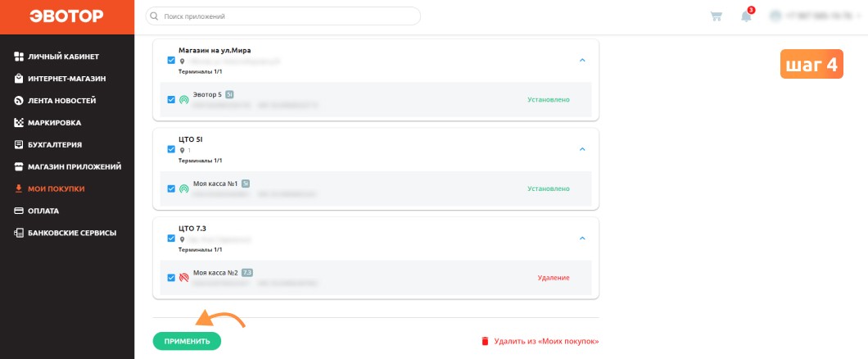Image resolution: width=868 pixels, height=359 pixels.
Task: Collapse the ЦТО 7.3 section
Action: [x=581, y=239]
